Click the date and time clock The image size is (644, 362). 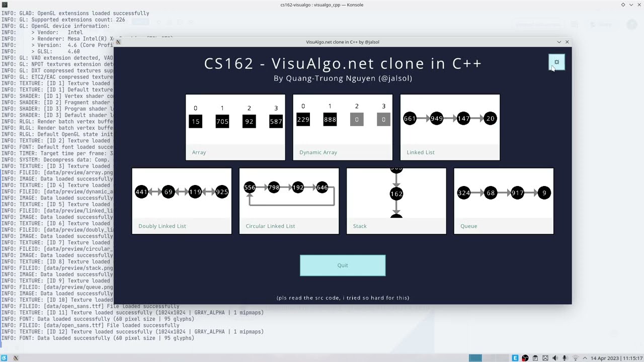(x=616, y=358)
